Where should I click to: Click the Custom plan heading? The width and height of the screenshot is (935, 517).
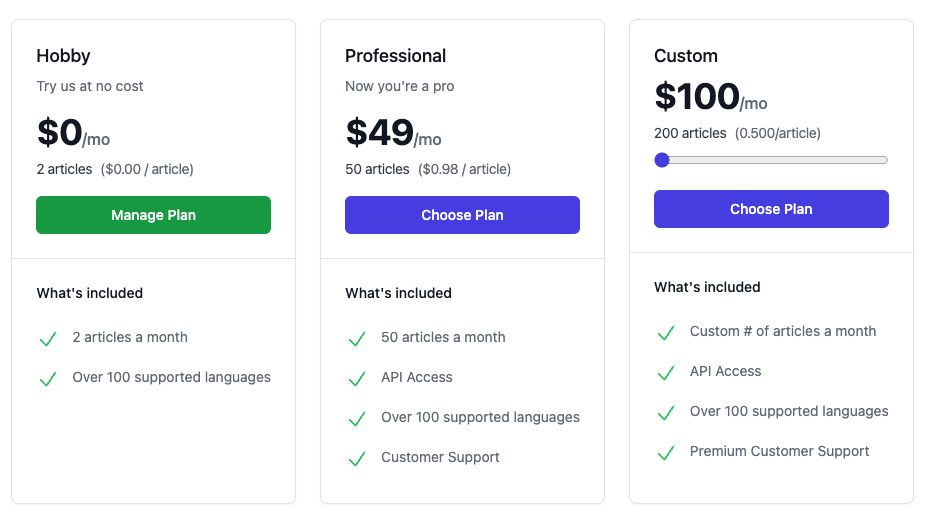coord(685,56)
